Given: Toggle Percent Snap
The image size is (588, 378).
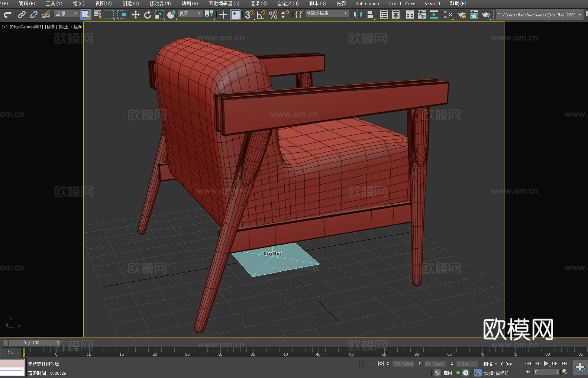Looking at the screenshot, I should [x=273, y=14].
